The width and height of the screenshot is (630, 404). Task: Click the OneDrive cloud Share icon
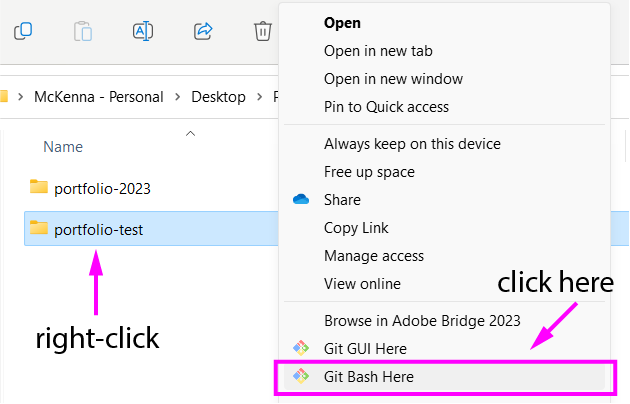pos(301,200)
